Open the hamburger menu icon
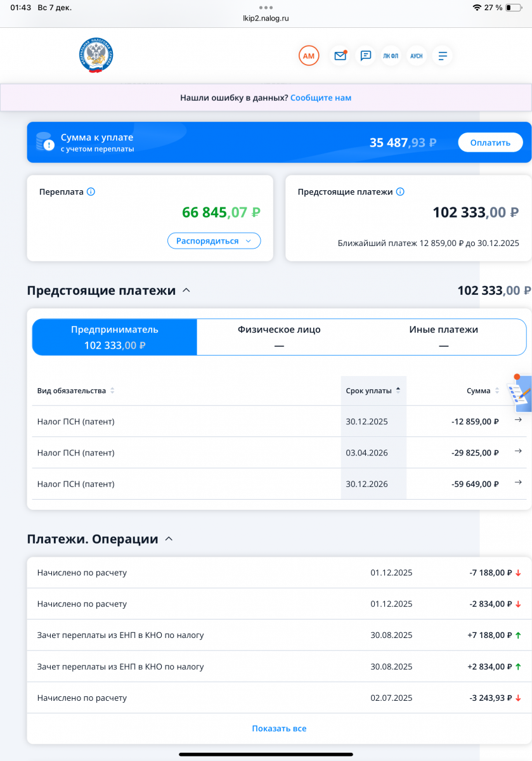 coord(443,56)
